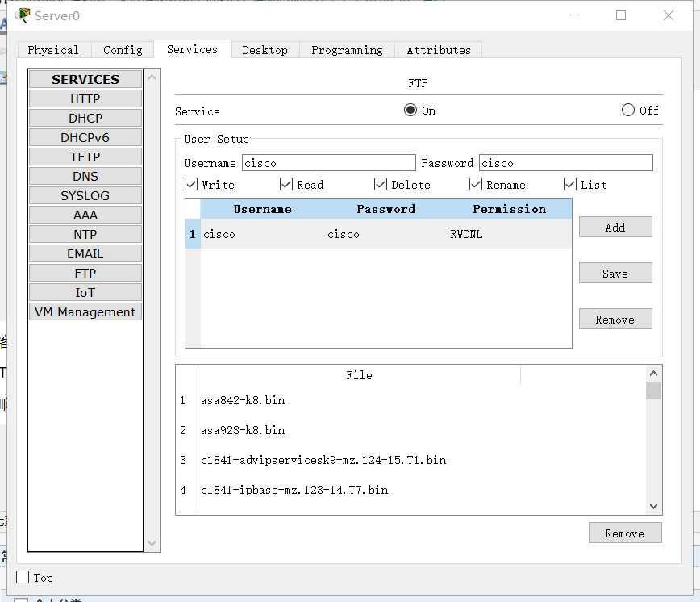Image resolution: width=700 pixels, height=602 pixels.
Task: Click Remove button below file list
Action: 624,533
